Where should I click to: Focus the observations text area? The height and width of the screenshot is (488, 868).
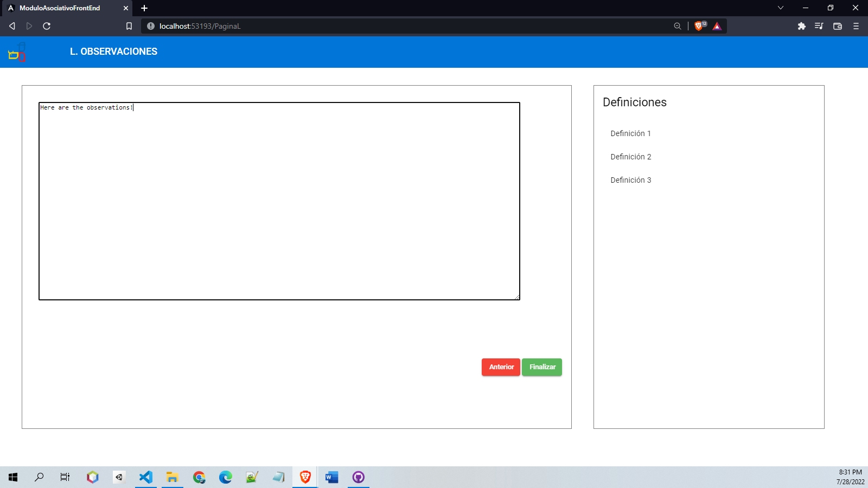tap(279, 201)
